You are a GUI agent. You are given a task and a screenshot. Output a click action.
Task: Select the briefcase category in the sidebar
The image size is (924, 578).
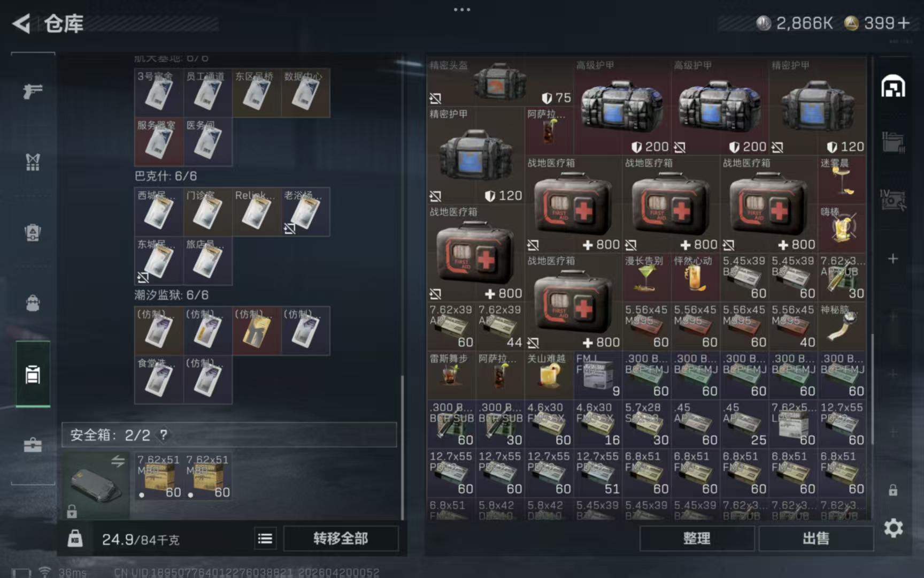pos(33,445)
